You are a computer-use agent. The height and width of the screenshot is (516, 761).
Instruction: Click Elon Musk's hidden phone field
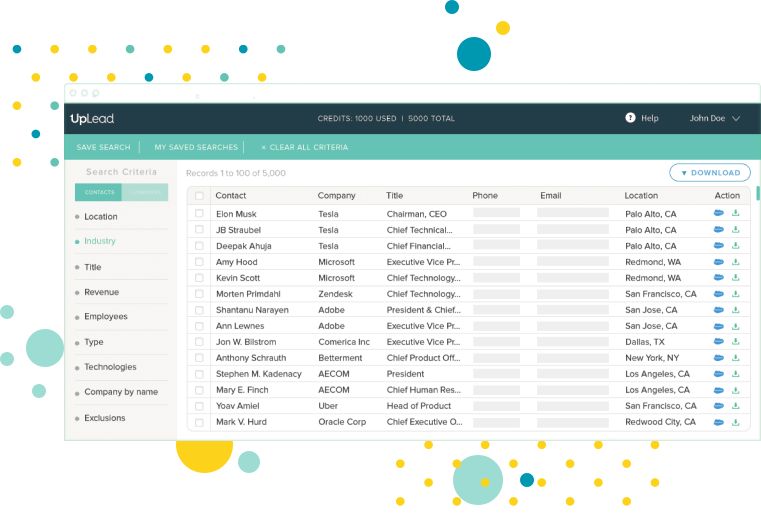click(x=496, y=213)
